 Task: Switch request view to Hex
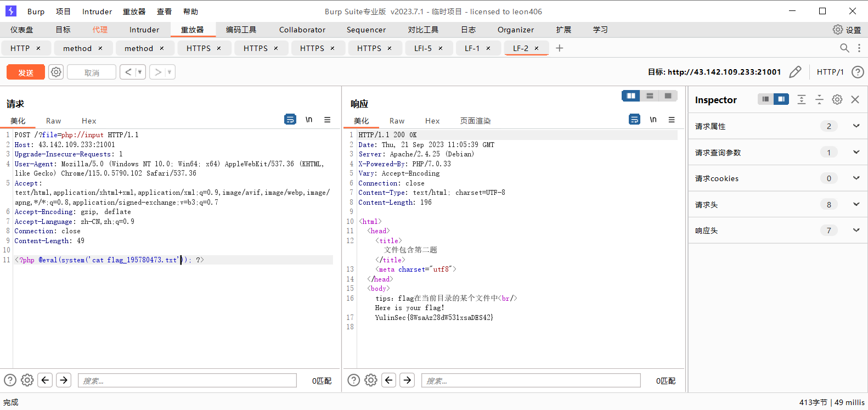coord(89,121)
